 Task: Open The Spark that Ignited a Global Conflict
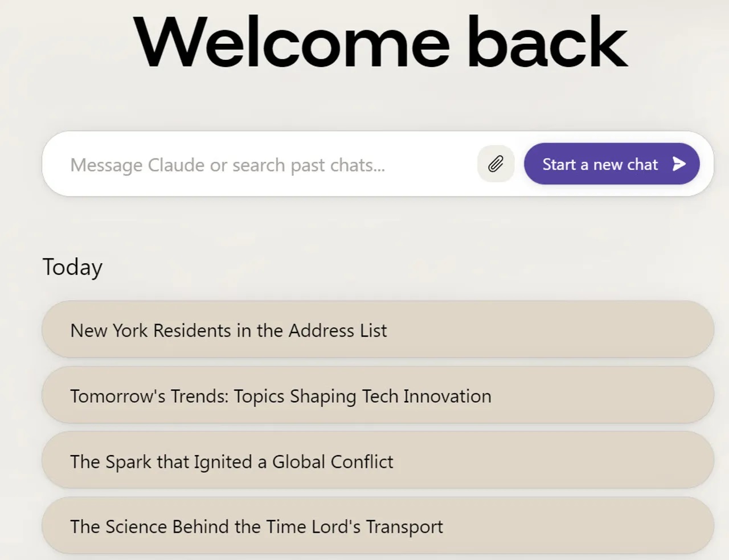tap(378, 461)
